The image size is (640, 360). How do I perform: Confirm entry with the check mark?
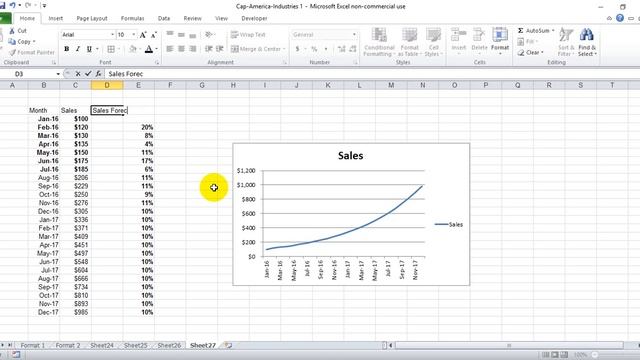[88, 74]
